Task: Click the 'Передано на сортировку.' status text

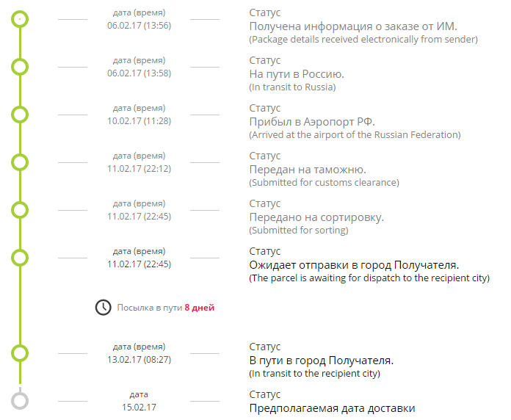Action: (316, 217)
